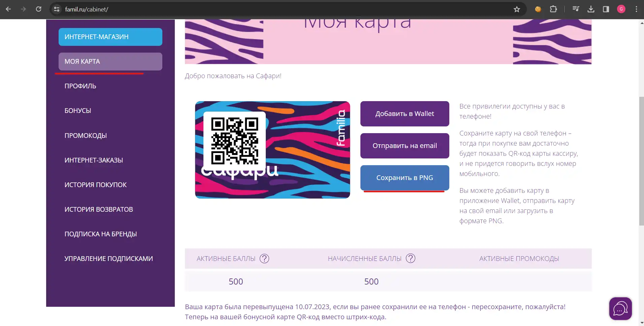The width and height of the screenshot is (644, 326).
Task: Click the Сафари loyalty card image
Action: click(272, 150)
